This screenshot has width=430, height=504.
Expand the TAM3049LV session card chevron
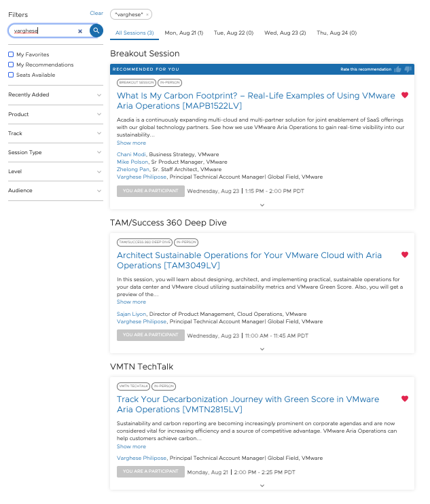click(x=262, y=348)
